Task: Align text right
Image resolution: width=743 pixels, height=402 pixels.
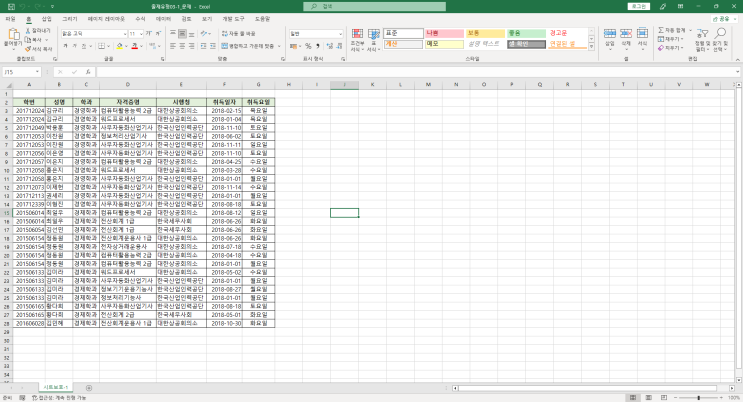Action: (x=191, y=46)
